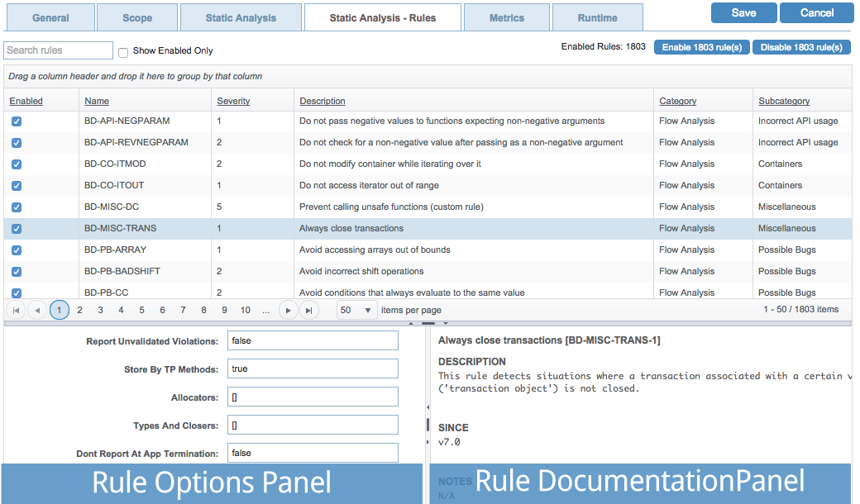Select the BD-MISC-TRANS rule name

click(120, 228)
